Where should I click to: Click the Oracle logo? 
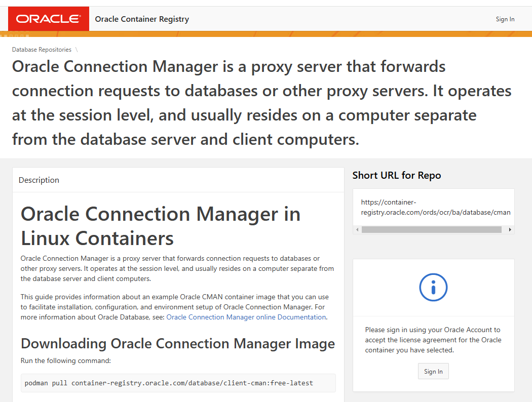point(49,19)
